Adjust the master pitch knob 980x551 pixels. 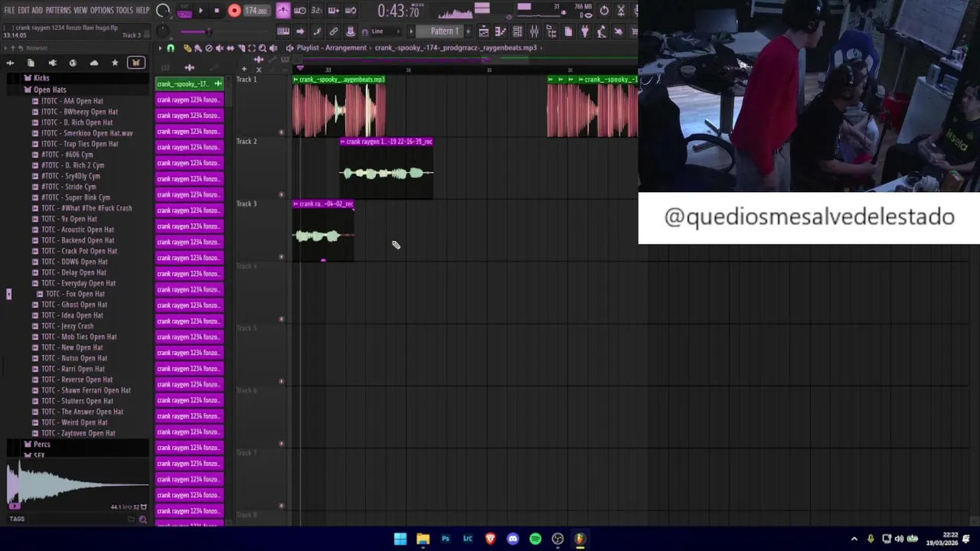click(x=162, y=31)
